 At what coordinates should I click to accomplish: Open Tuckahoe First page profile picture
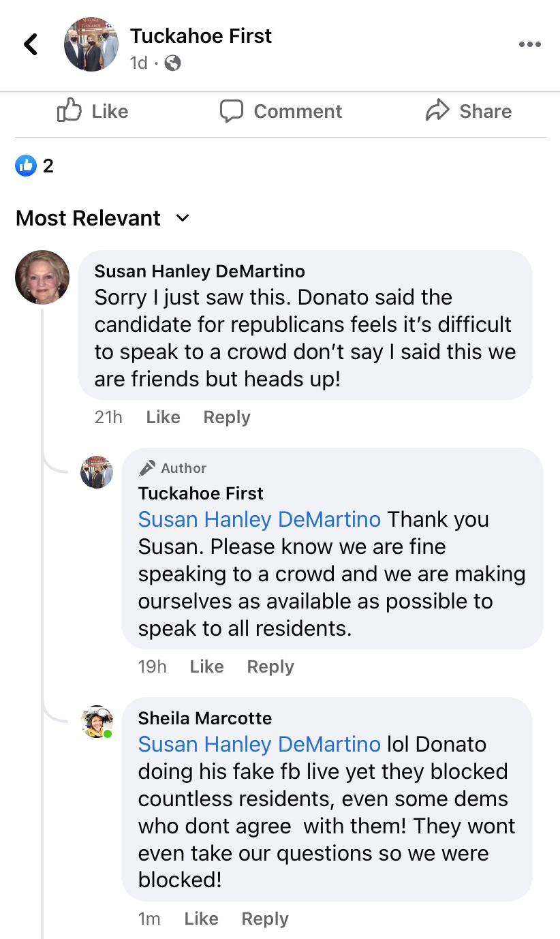click(91, 44)
